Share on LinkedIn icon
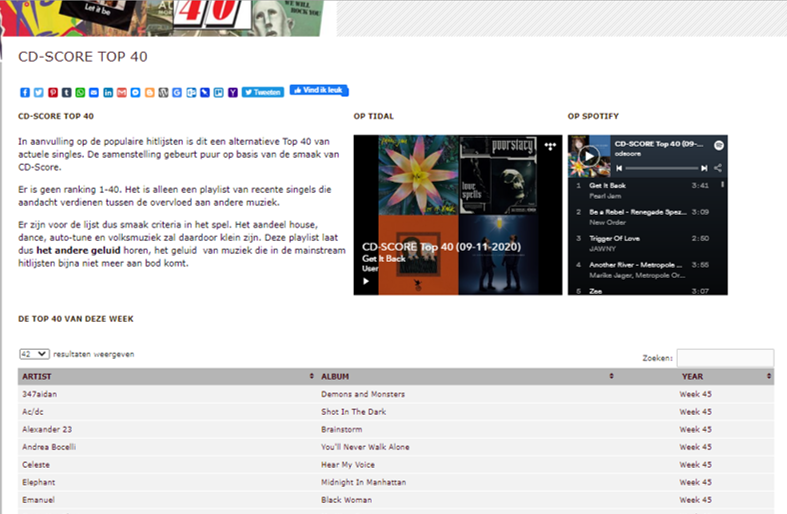Screen dimensions: 787x514 pos(108,92)
